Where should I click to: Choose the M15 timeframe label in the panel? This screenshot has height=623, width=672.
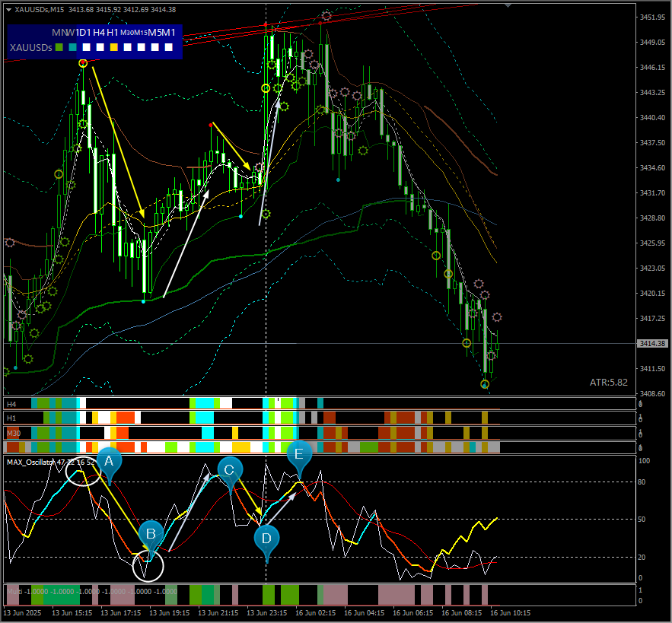[x=141, y=33]
